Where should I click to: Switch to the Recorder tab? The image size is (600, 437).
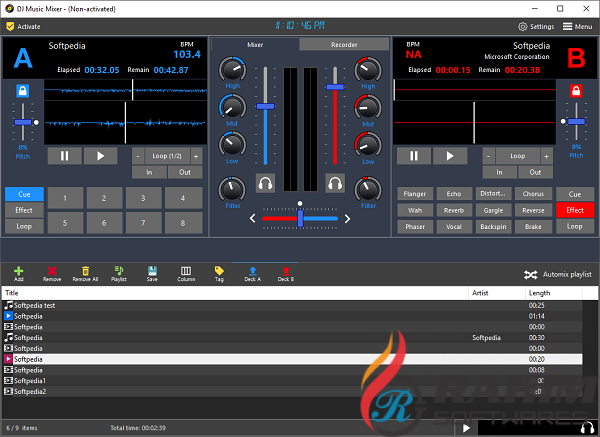(344, 44)
